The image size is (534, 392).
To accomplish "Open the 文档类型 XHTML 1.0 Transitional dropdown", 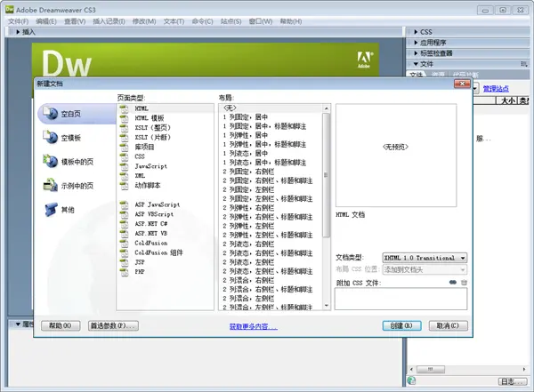I will click(x=425, y=258).
